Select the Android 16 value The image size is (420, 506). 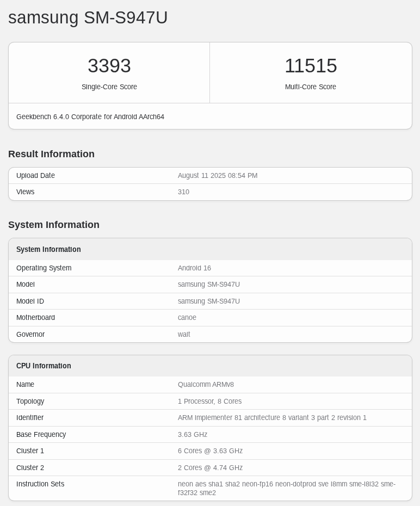click(x=194, y=268)
